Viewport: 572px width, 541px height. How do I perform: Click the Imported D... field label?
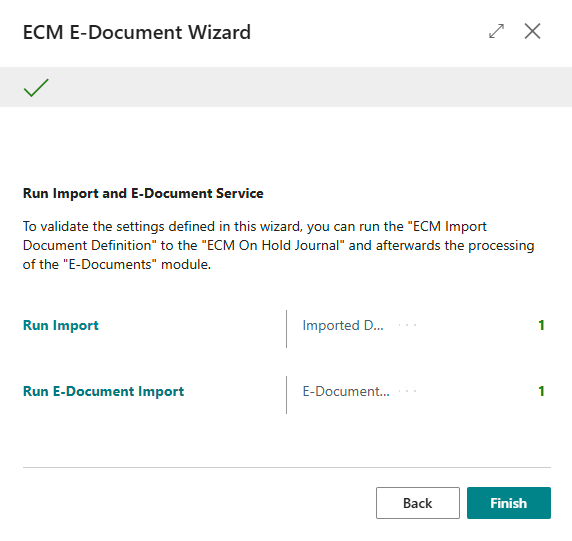tap(343, 325)
